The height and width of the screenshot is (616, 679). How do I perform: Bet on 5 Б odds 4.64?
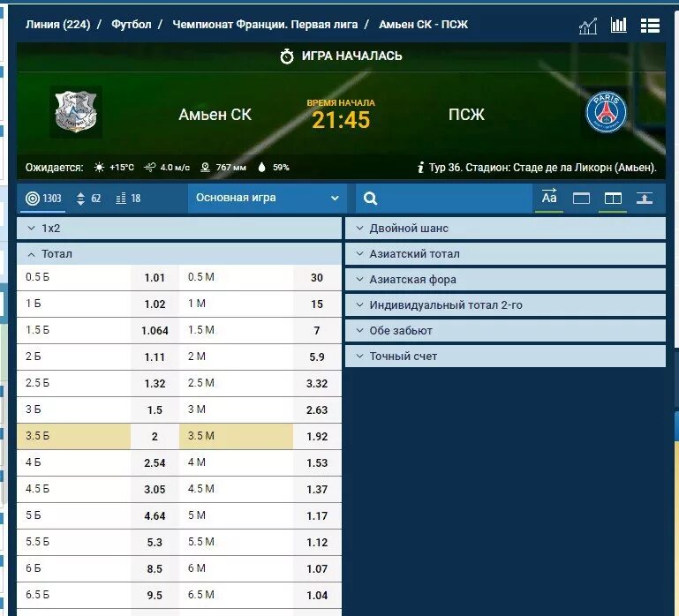pyautogui.click(x=155, y=515)
